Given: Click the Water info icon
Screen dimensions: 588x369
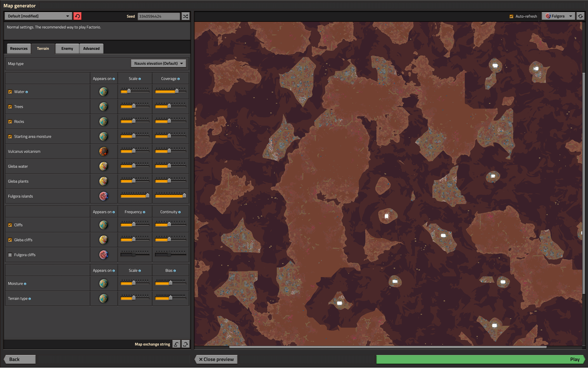Looking at the screenshot, I should [27, 92].
